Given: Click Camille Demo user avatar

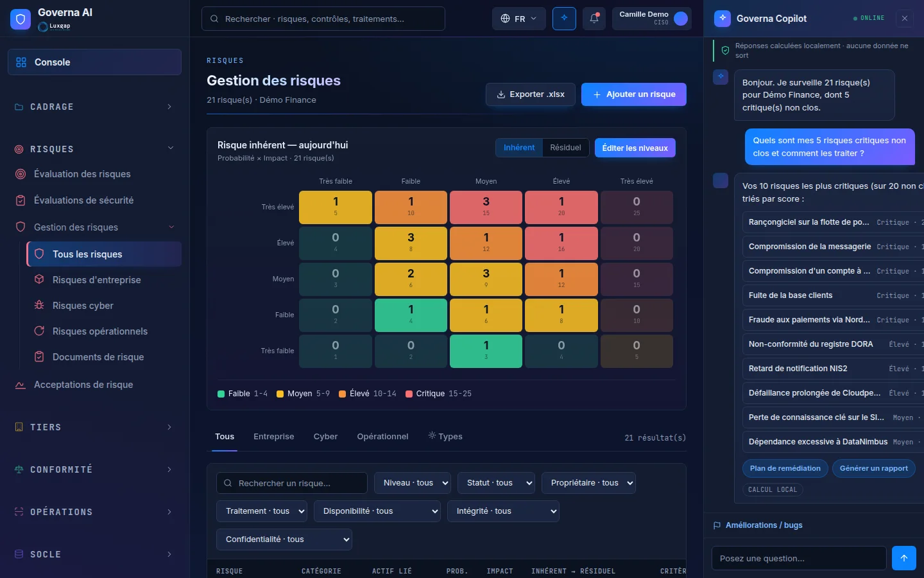Looking at the screenshot, I should tap(681, 19).
